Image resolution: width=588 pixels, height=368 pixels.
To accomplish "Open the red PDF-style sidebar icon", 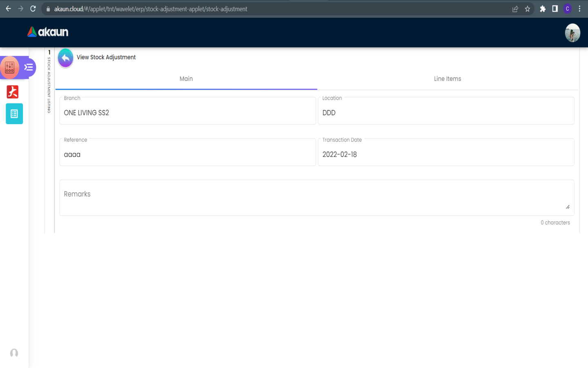I will [x=13, y=92].
